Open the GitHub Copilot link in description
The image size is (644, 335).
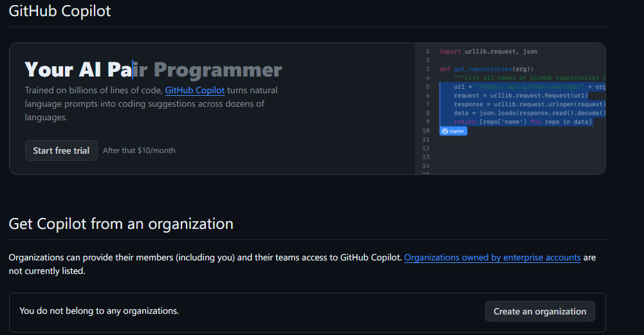tap(195, 90)
